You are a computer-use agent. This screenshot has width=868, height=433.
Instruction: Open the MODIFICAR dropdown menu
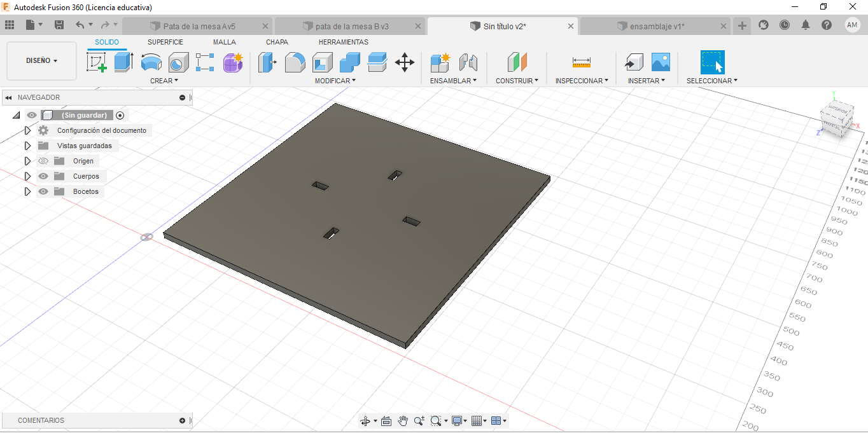[335, 81]
